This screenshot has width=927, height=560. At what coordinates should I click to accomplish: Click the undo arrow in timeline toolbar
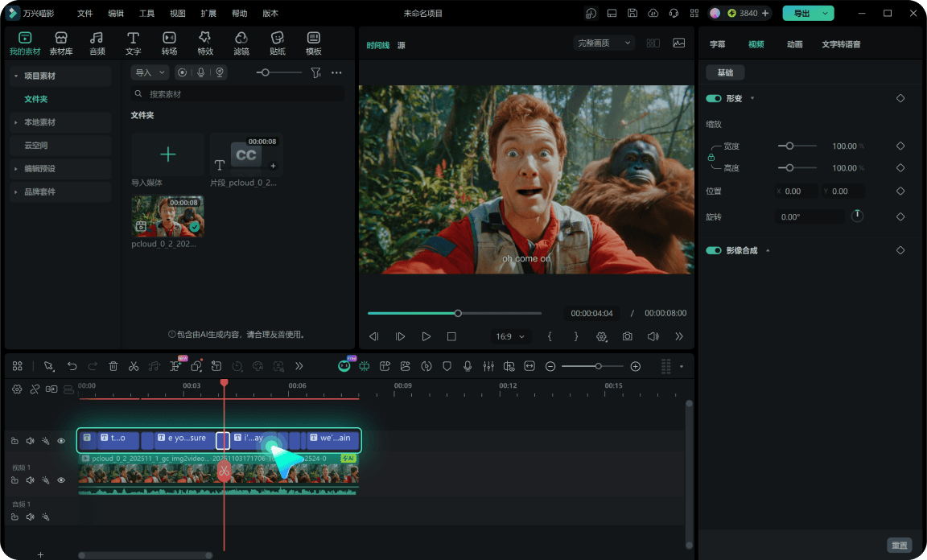72,367
